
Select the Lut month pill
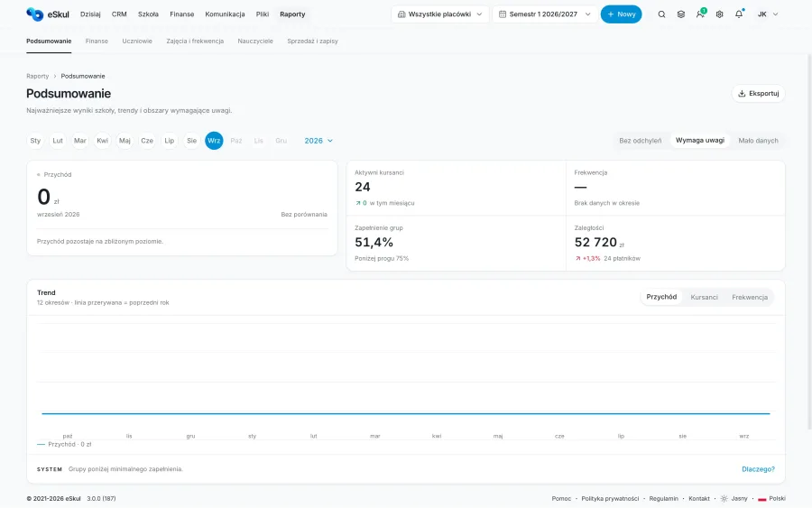pos(58,141)
